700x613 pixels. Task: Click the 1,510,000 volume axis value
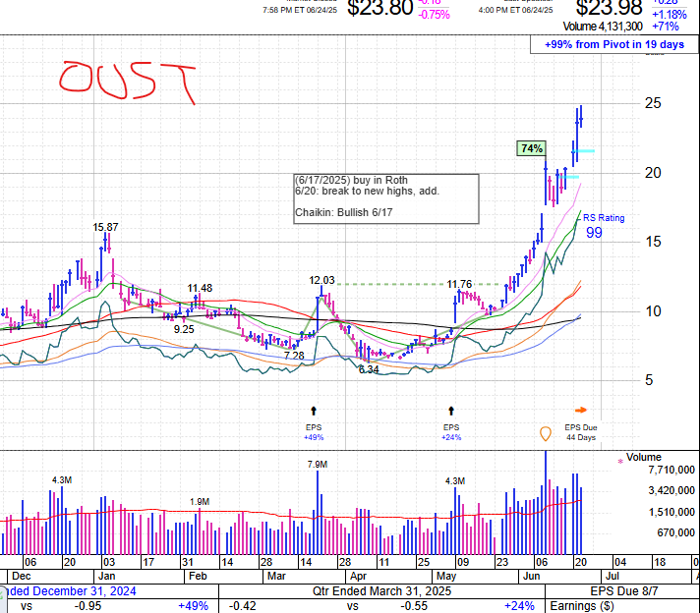[x=671, y=512]
